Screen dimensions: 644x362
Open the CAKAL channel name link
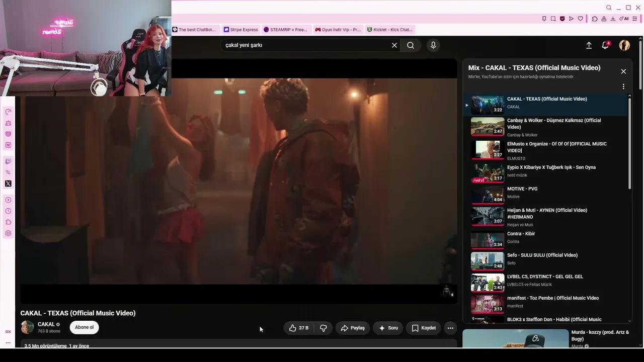point(46,324)
